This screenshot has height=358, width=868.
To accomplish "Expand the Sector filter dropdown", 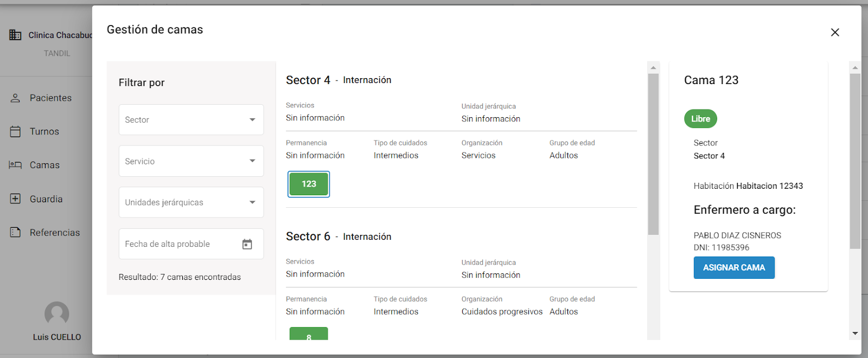I will click(192, 120).
